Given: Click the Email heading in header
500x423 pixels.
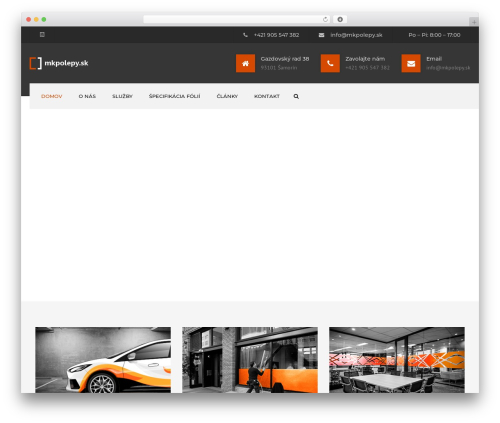Looking at the screenshot, I should [x=434, y=59].
